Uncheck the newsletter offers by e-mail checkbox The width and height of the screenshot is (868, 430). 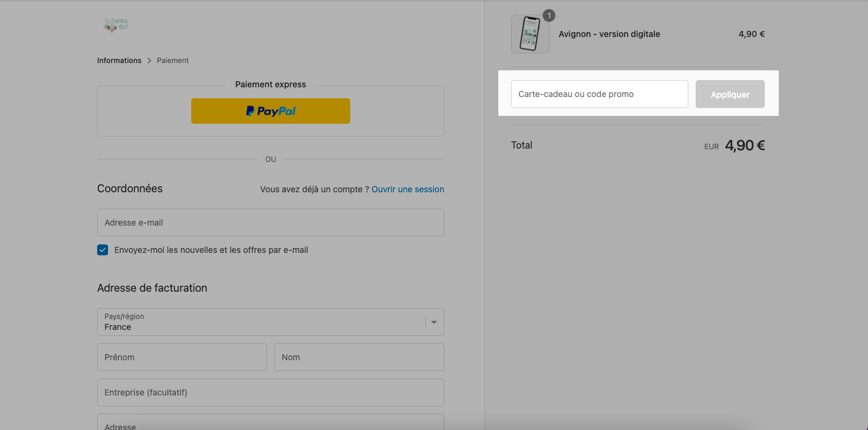pyautogui.click(x=103, y=250)
